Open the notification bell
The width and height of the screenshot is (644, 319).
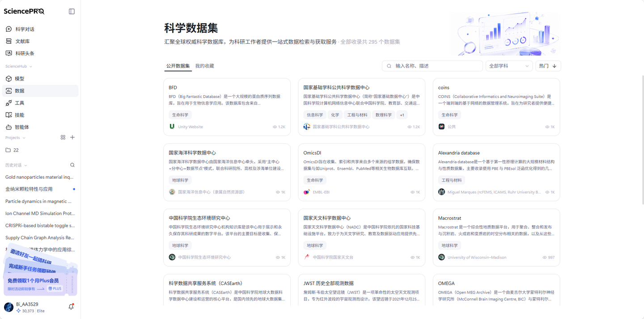coord(71,307)
